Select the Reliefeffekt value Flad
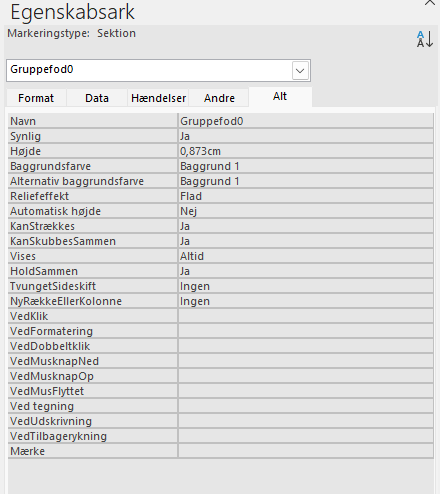The width and height of the screenshot is (440, 494). pos(306,196)
